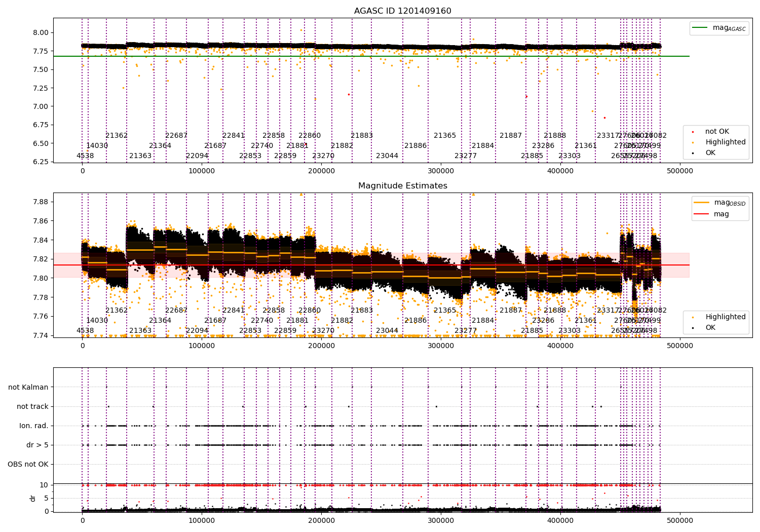Click the green mag AGASC line in top plot
The image size is (760, 532).
tap(371, 56)
